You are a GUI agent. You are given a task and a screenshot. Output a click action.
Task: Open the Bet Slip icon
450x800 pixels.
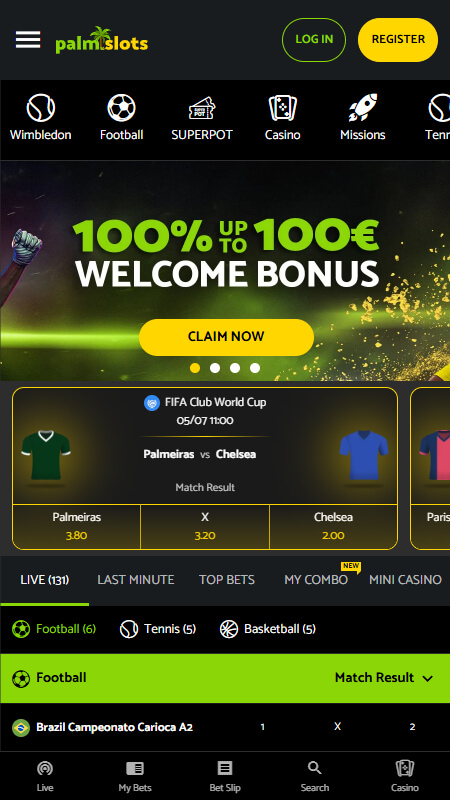click(x=225, y=777)
